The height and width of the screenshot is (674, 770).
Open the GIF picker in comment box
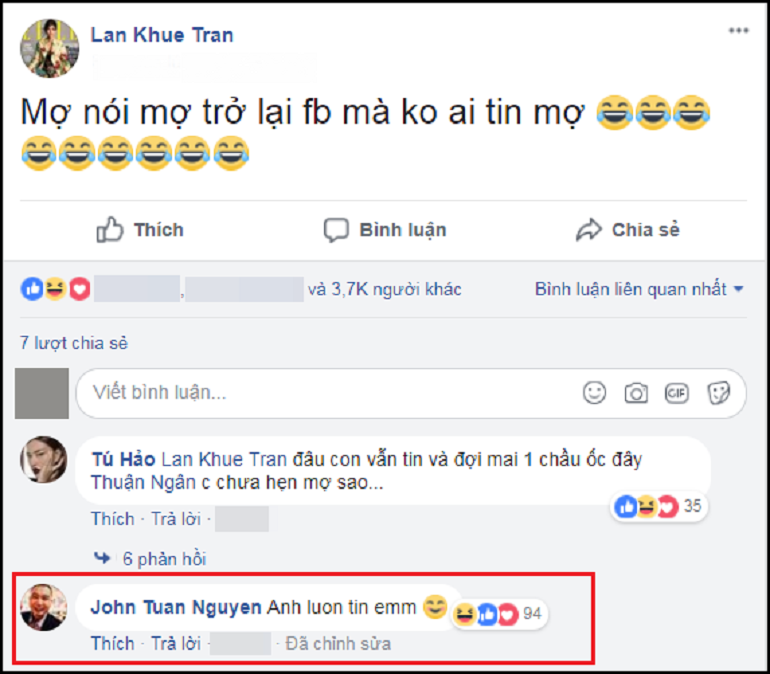tap(677, 393)
